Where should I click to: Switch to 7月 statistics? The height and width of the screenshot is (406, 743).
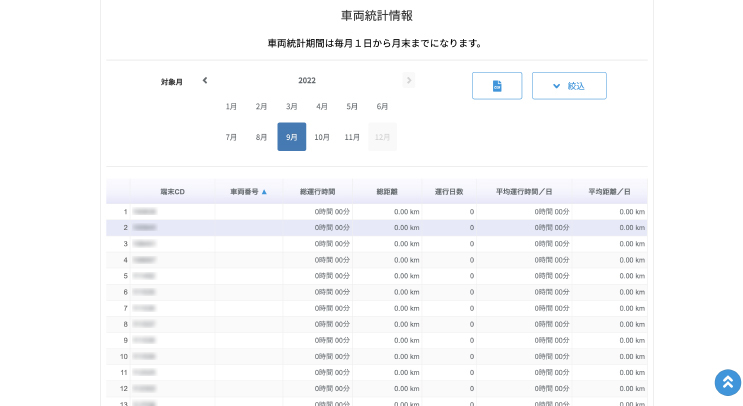[231, 137]
